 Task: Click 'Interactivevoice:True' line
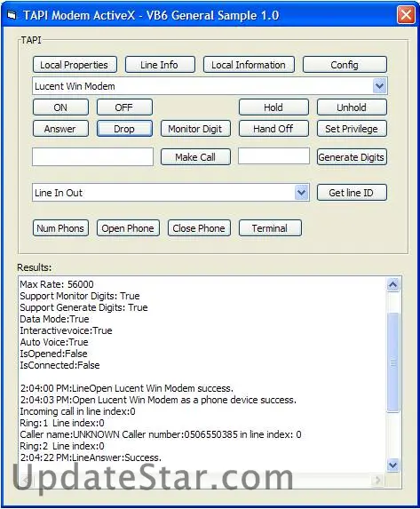(67, 330)
